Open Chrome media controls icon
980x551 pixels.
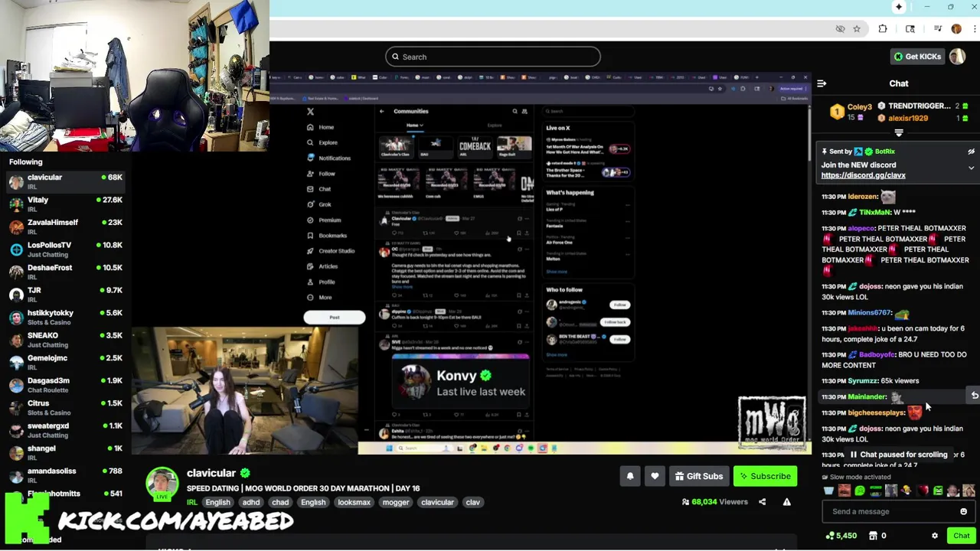click(x=937, y=29)
